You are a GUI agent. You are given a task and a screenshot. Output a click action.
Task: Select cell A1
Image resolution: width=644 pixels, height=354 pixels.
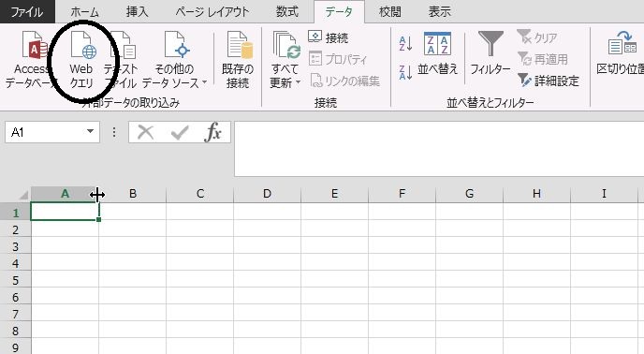[x=65, y=212]
